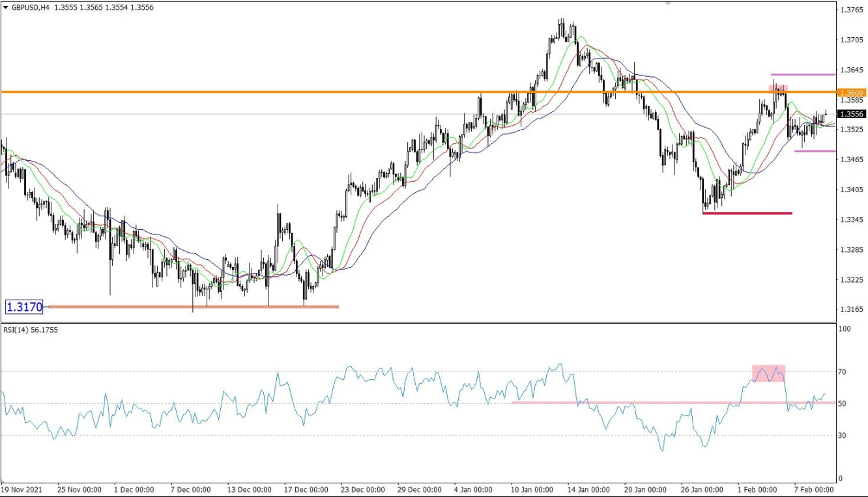The width and height of the screenshot is (868, 497).
Task: Select the blue 1.3170 price label box
Action: point(24,306)
